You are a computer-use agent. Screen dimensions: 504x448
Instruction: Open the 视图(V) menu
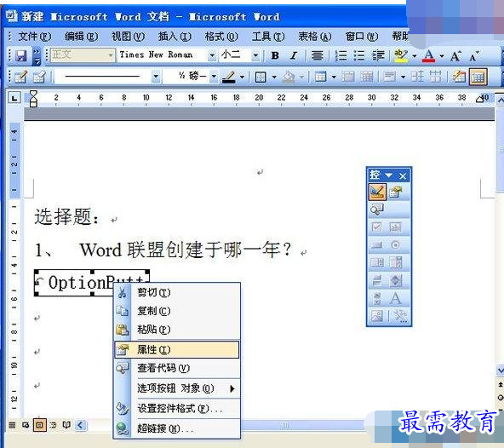pyautogui.click(x=128, y=37)
